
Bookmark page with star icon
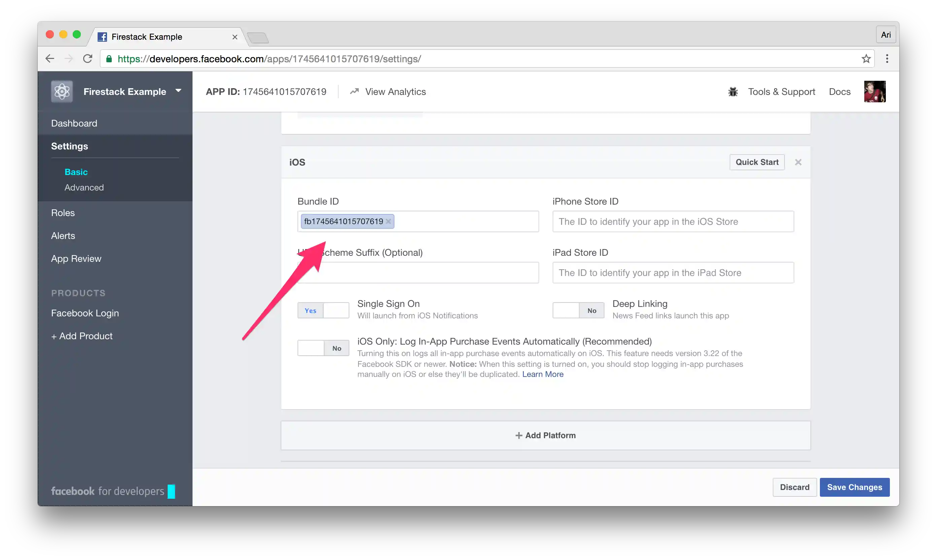(x=866, y=59)
